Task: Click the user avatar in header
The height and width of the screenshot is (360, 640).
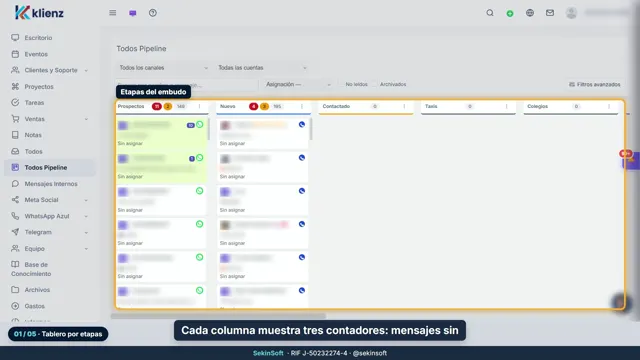Action: 571,13
